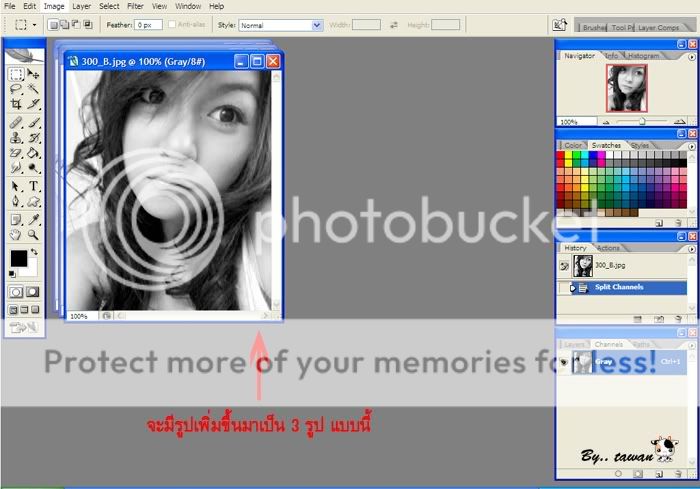Select the Crop tool
The width and height of the screenshot is (700, 489).
(16, 103)
